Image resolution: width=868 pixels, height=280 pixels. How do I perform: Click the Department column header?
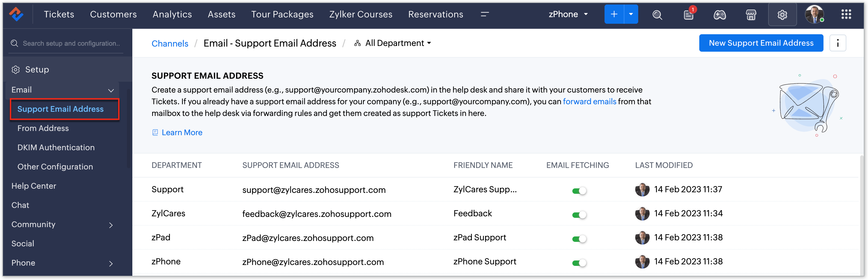coord(177,165)
